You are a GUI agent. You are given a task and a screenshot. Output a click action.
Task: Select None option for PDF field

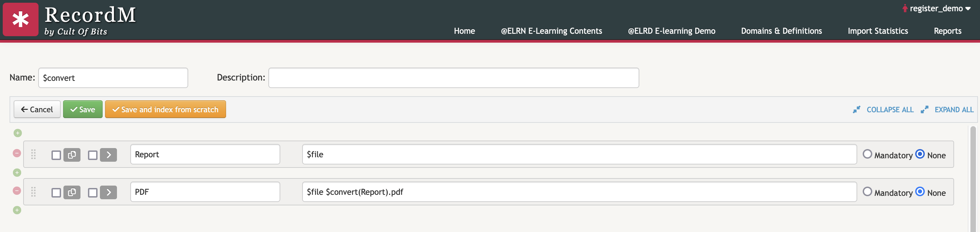(x=920, y=192)
